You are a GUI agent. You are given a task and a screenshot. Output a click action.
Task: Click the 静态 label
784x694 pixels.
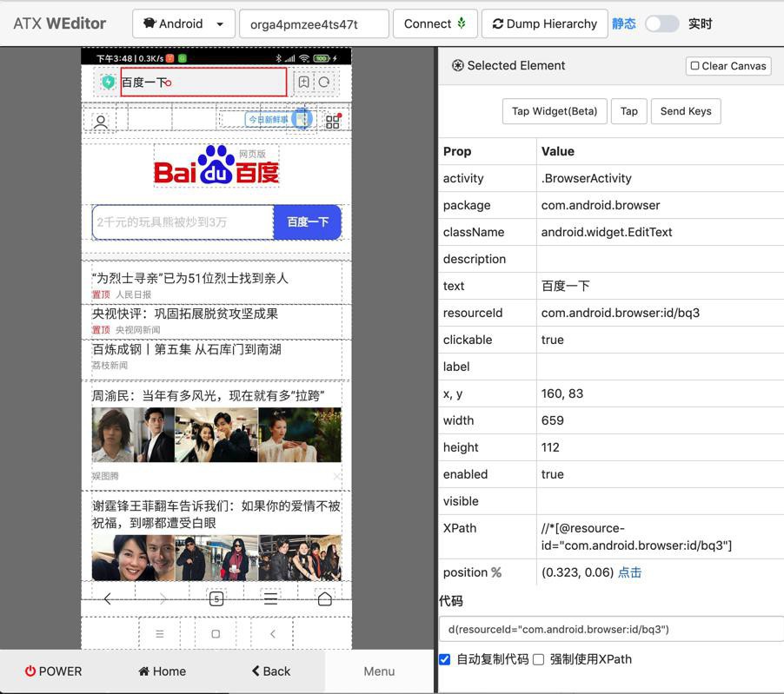coord(624,23)
